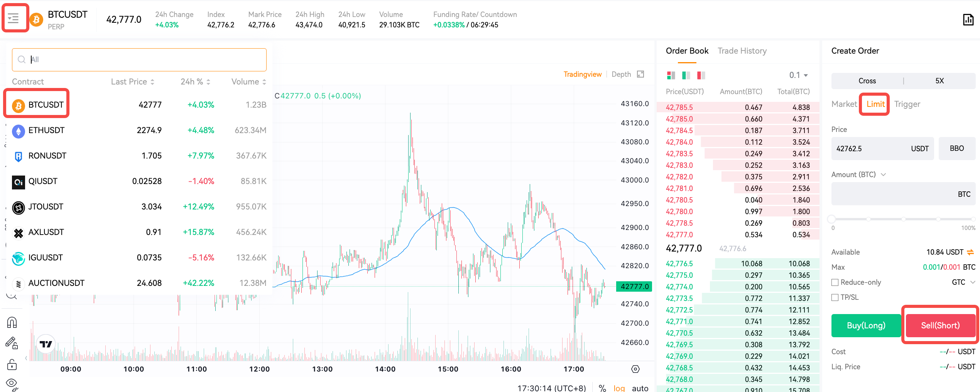Toggle log scale on chart
The image size is (980, 392).
(619, 388)
